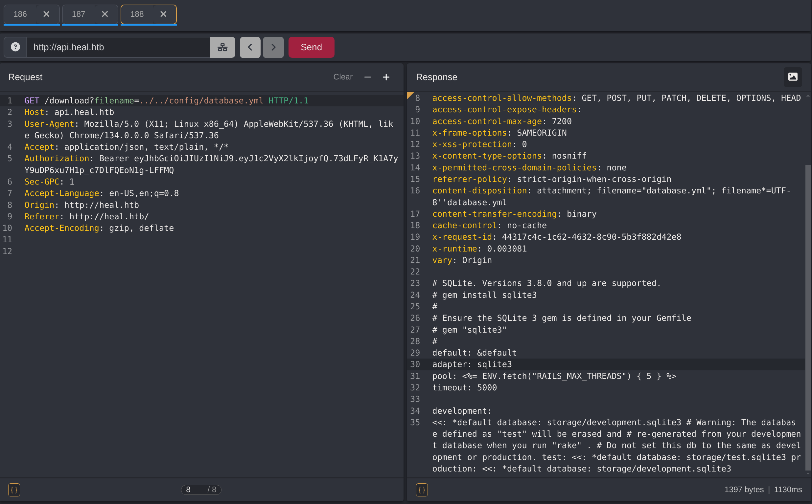Click the 'default: &default' line

[x=475, y=353]
